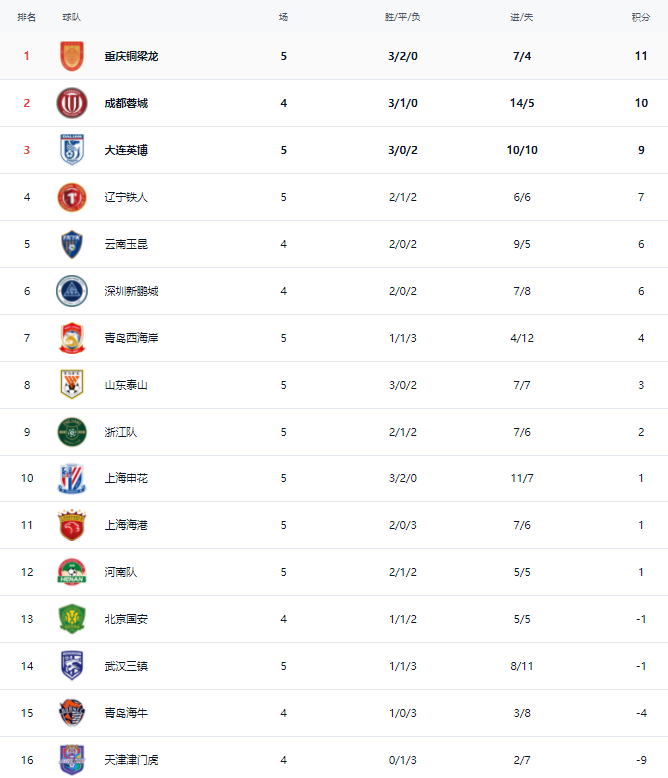Open the 上海海港 team name link
Image resolution: width=668 pixels, height=778 pixels.
(126, 525)
